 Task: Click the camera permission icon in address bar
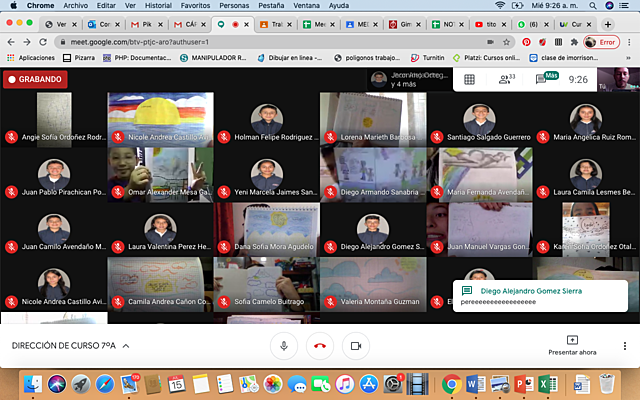pyautogui.click(x=490, y=42)
